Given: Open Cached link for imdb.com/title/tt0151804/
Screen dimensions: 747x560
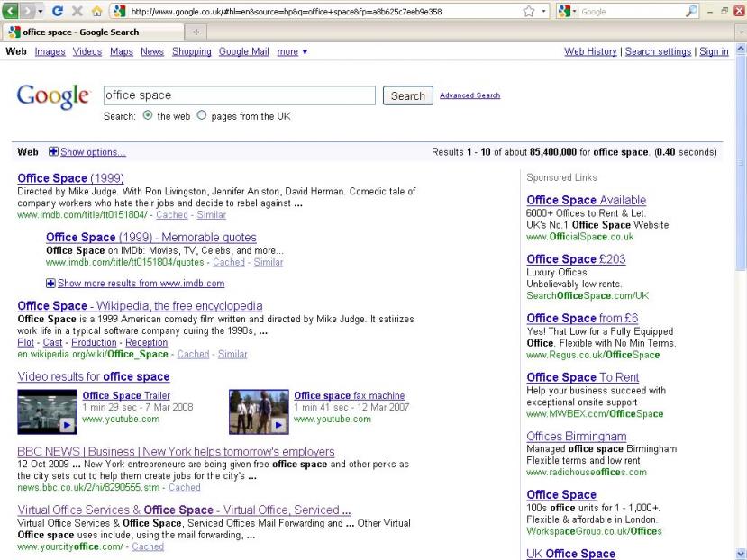Looking at the screenshot, I should (x=172, y=215).
